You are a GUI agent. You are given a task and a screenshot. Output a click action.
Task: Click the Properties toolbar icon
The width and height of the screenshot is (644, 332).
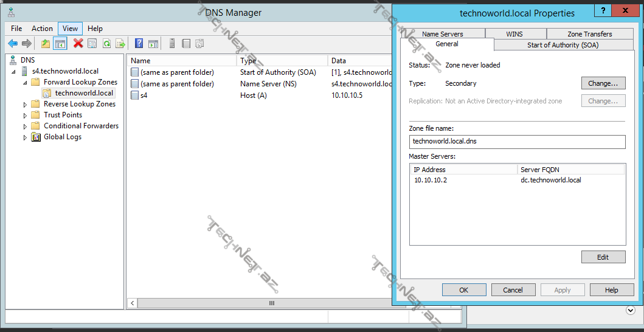(92, 43)
